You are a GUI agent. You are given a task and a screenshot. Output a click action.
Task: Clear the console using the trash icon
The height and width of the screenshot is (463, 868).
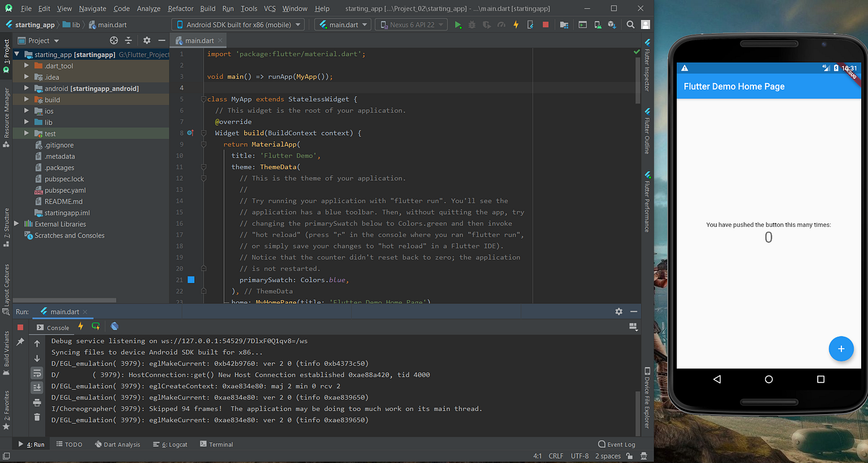(x=37, y=417)
